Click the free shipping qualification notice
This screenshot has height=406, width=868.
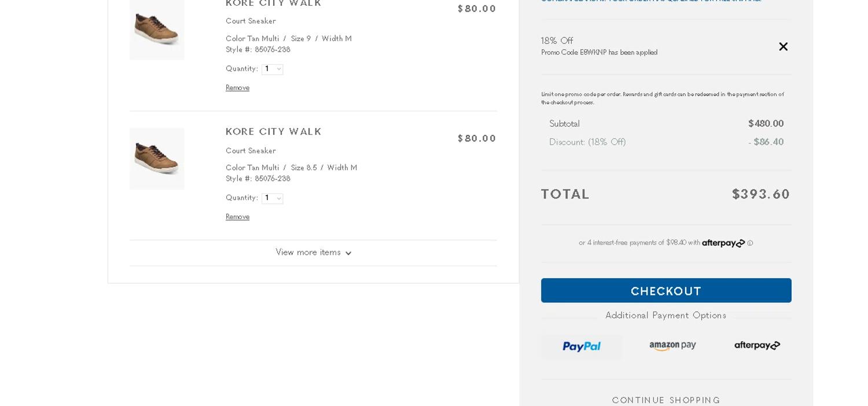[x=651, y=1]
